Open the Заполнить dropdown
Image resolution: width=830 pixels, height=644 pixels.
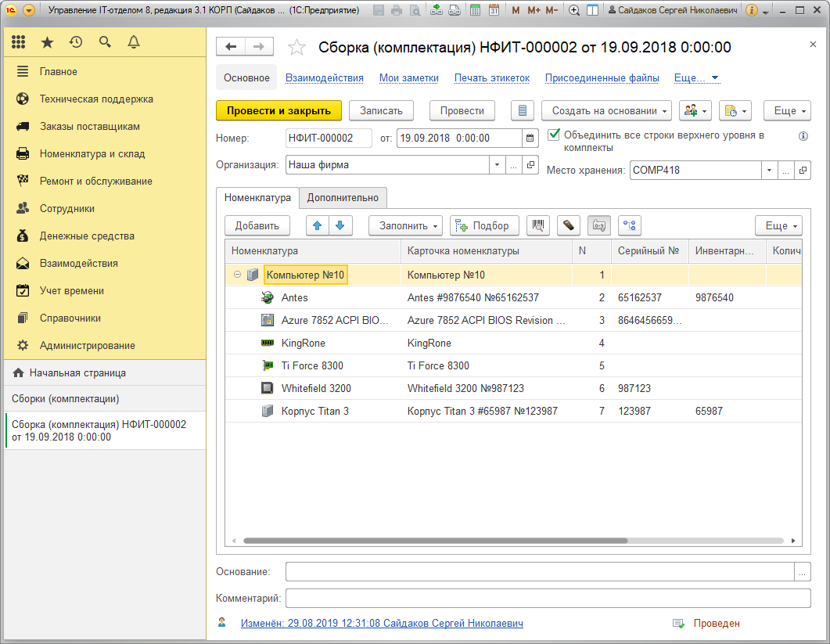tap(405, 225)
